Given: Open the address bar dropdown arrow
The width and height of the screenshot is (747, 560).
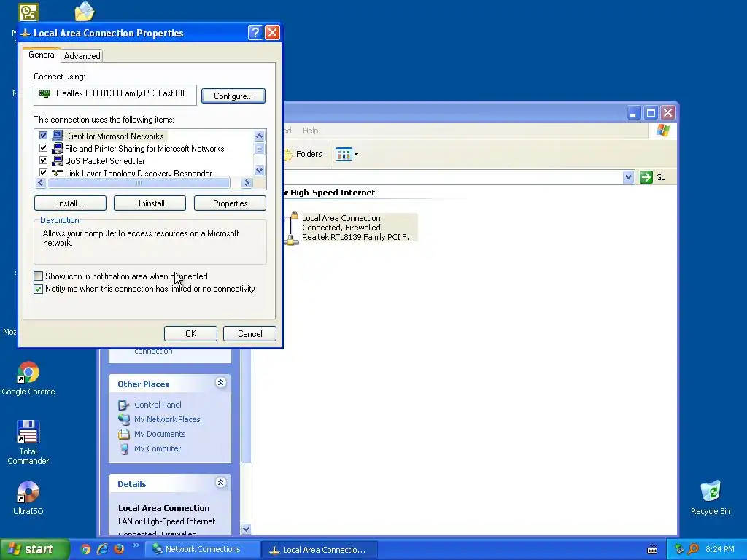Looking at the screenshot, I should (628, 177).
